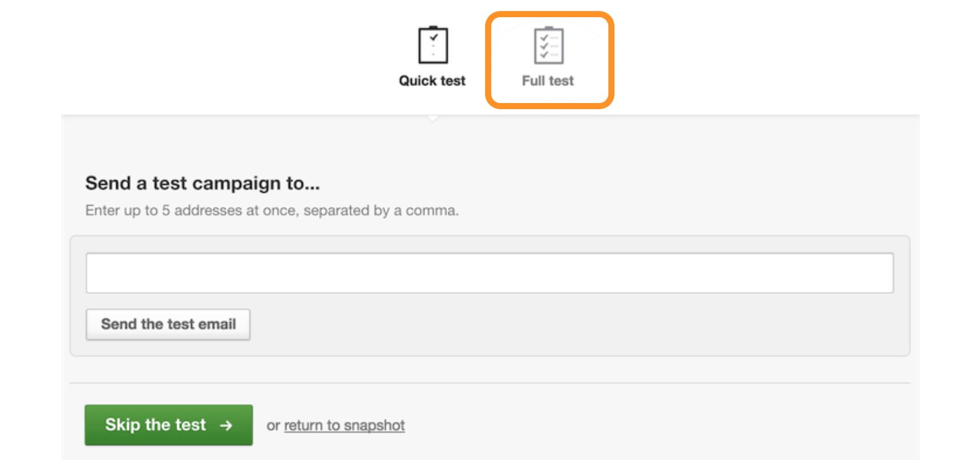The width and height of the screenshot is (980, 460).
Task: Click the Send the test email button
Action: tap(168, 324)
